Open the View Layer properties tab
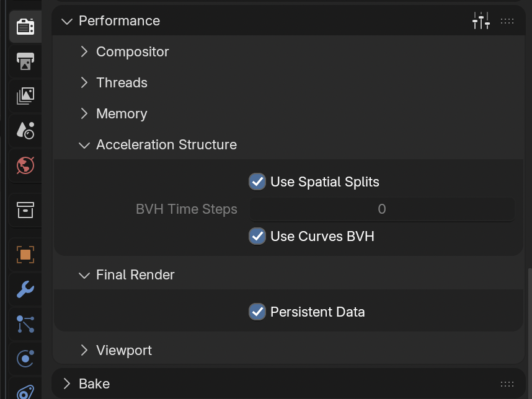 [x=25, y=95]
